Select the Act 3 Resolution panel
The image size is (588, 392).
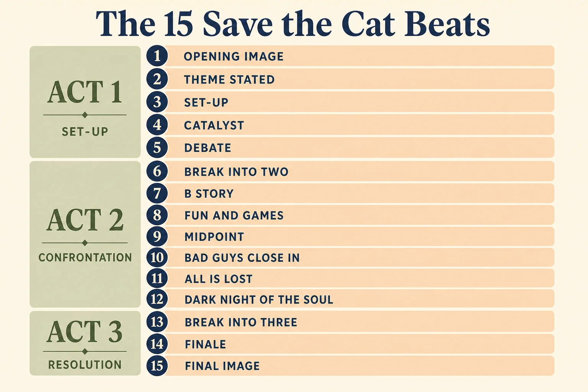[85, 343]
